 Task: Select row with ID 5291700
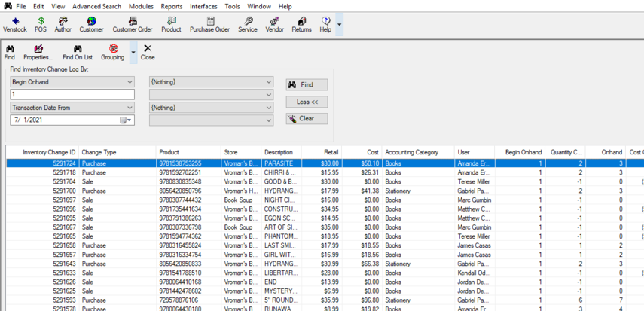point(325,191)
